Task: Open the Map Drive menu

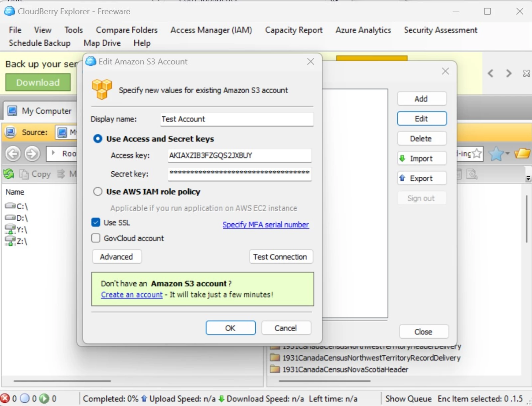Action: tap(102, 43)
